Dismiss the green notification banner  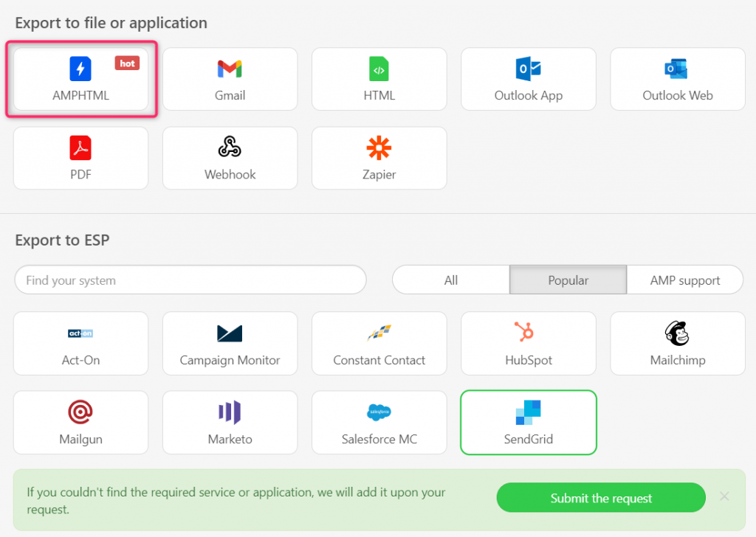point(724,496)
